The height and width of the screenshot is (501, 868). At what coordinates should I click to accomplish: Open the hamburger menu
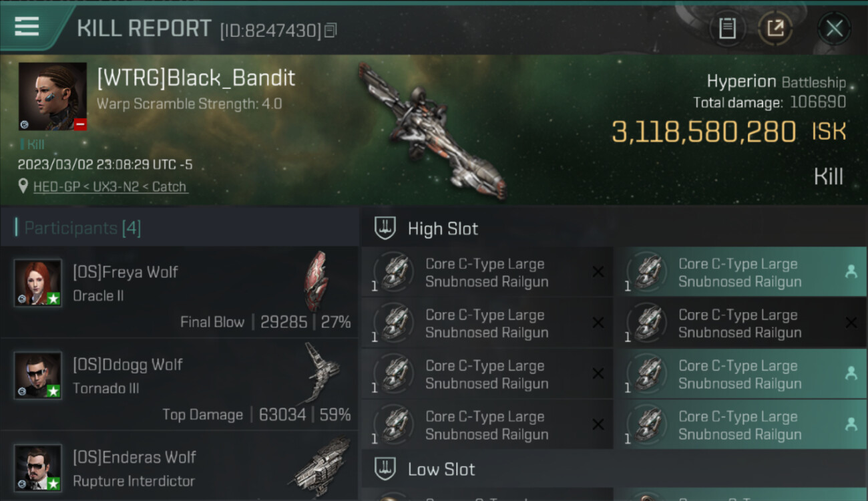[x=27, y=27]
